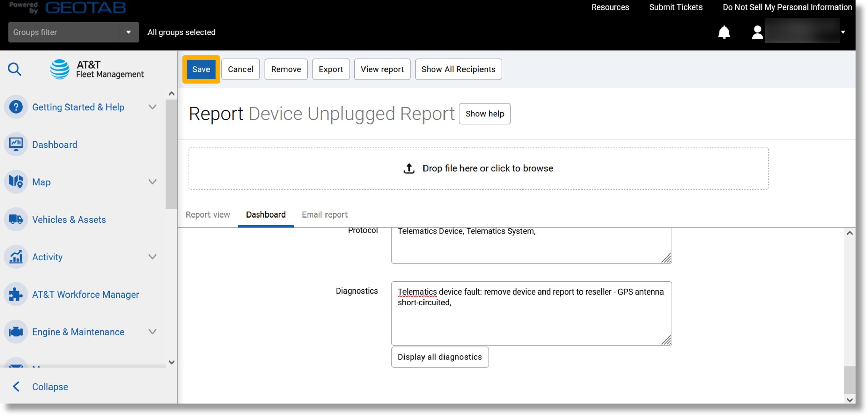Click the Vehicles & Assets sidebar icon
The height and width of the screenshot is (416, 868).
(16, 219)
